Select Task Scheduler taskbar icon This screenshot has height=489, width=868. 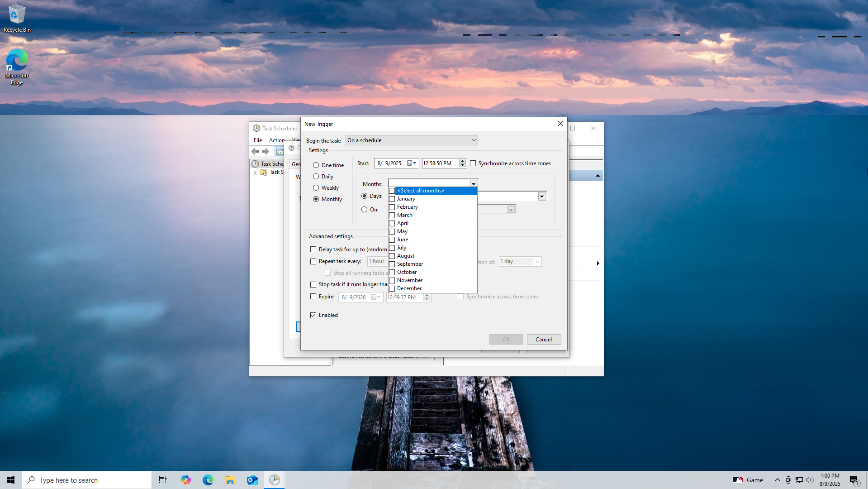click(274, 480)
